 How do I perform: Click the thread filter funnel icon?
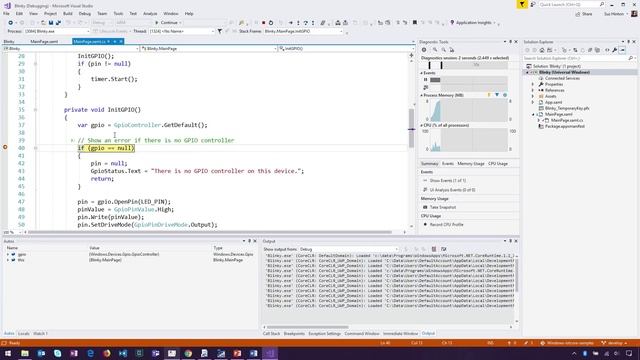(220, 31)
